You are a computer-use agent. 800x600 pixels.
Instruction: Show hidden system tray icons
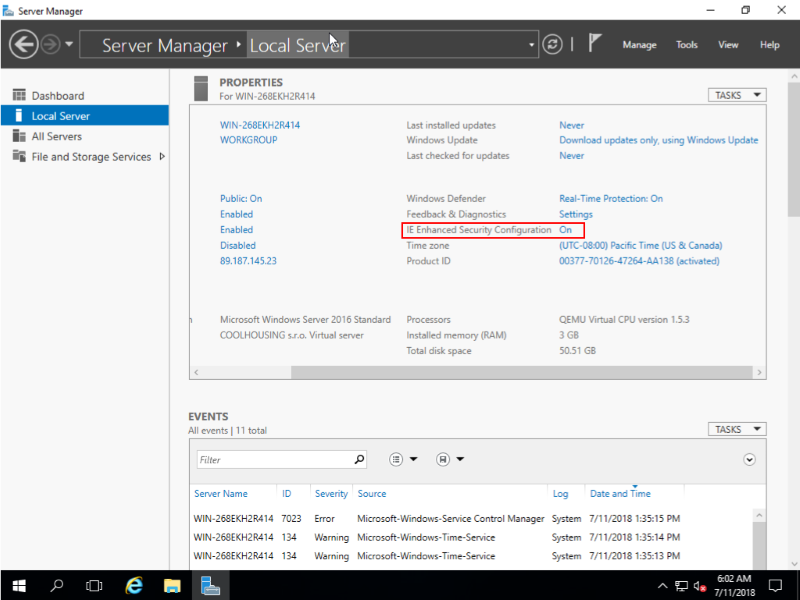coord(662,586)
